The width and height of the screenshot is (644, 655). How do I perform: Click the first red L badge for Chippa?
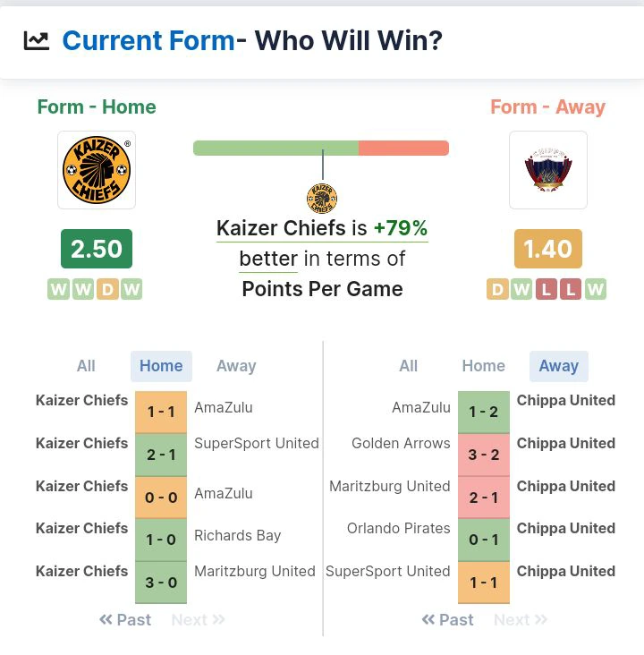click(x=547, y=289)
